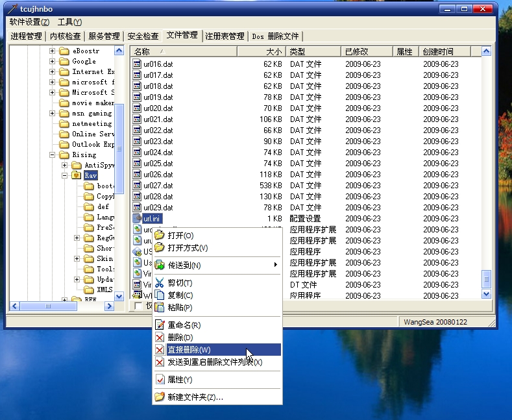This screenshot has width=512, height=420.
Task: Switch to the 内核检查 tab
Action: [x=66, y=36]
